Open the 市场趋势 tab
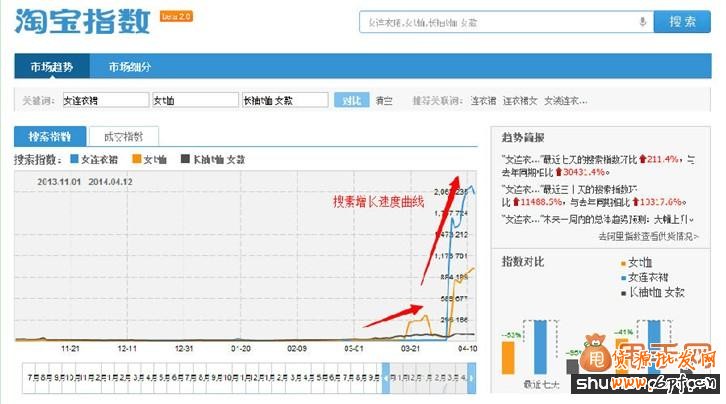Image resolution: width=726 pixels, height=404 pixels. point(52,67)
